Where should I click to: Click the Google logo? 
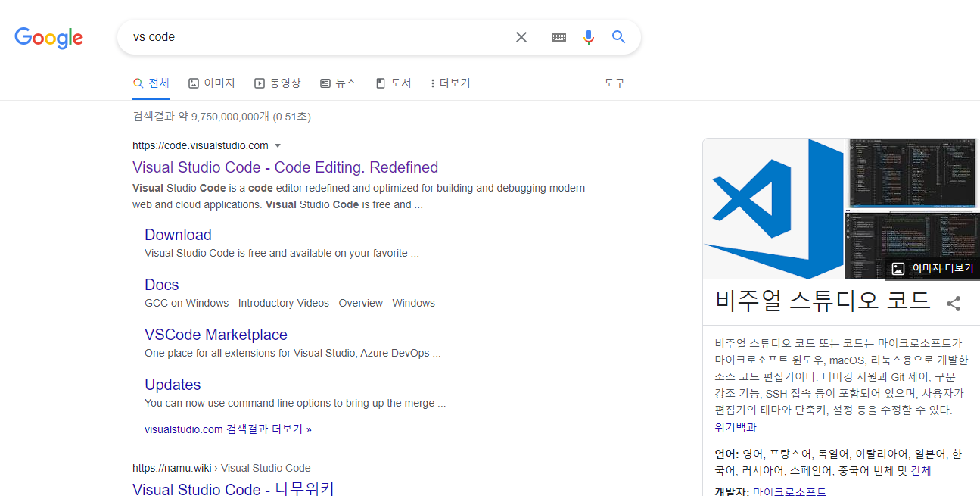(48, 37)
